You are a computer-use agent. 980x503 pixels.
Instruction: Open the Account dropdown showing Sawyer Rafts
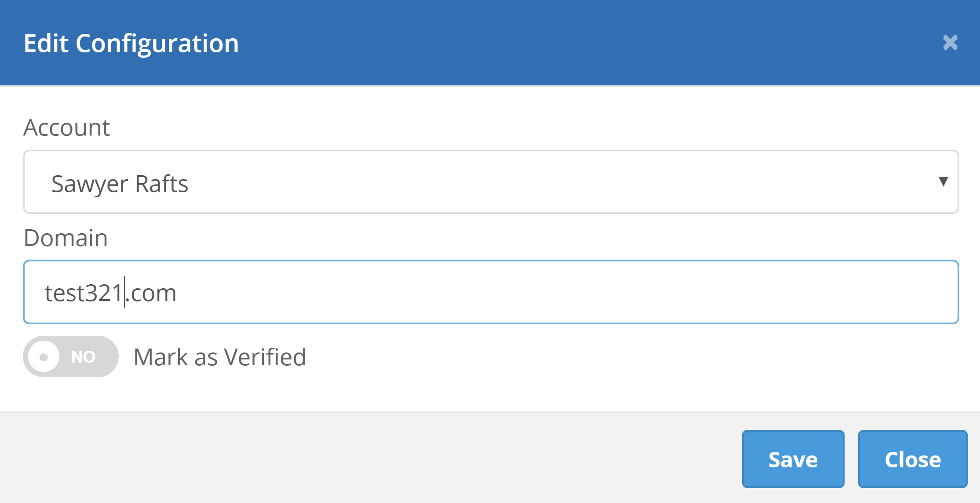[x=490, y=182]
